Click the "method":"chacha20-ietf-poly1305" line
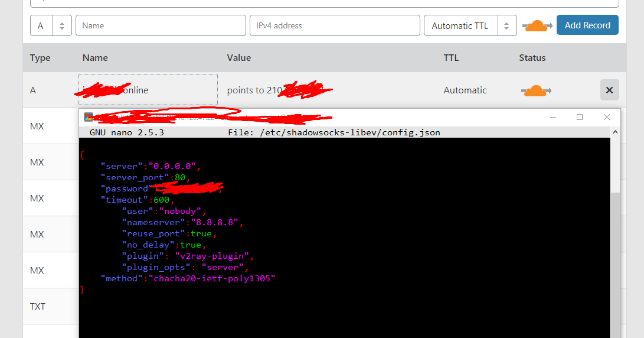Screen dimensions: 644x338 188,278
